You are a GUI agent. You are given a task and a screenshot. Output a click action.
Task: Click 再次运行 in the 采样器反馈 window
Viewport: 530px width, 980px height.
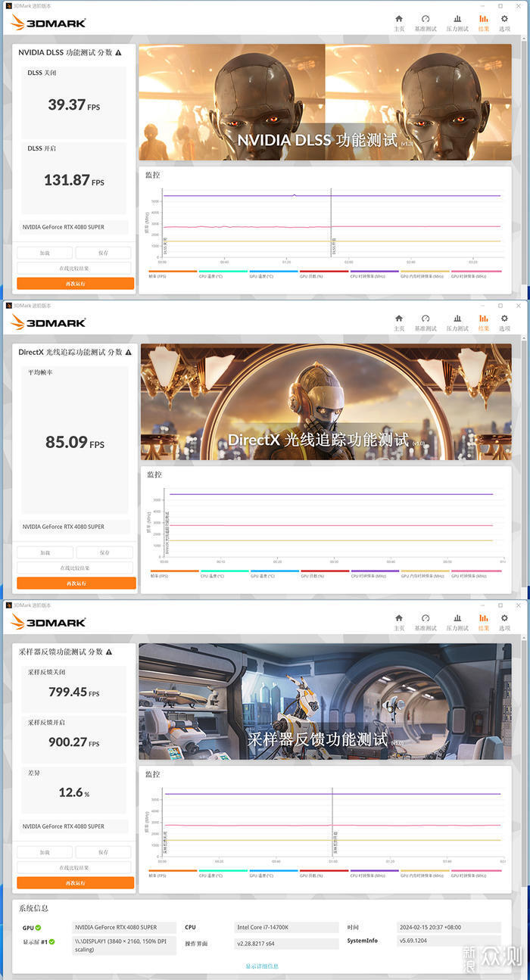pos(76,883)
